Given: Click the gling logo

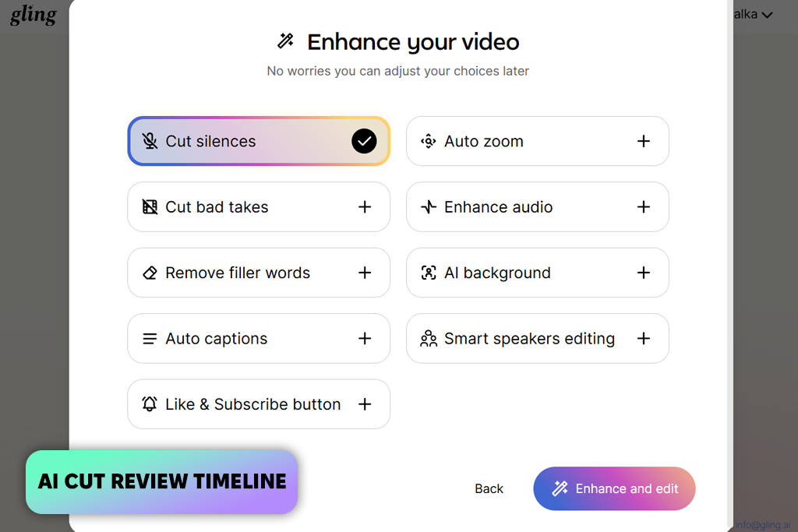Looking at the screenshot, I should (33, 14).
